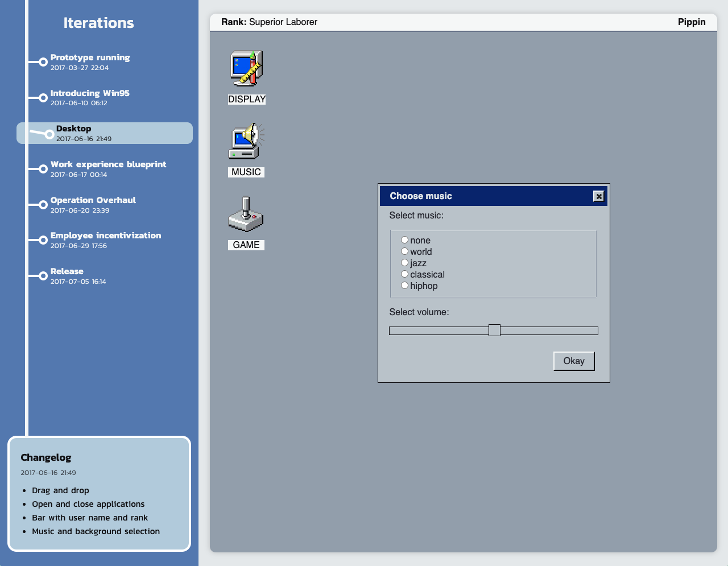Click the Pippin user name
Image resolution: width=728 pixels, height=566 pixels.
click(691, 22)
